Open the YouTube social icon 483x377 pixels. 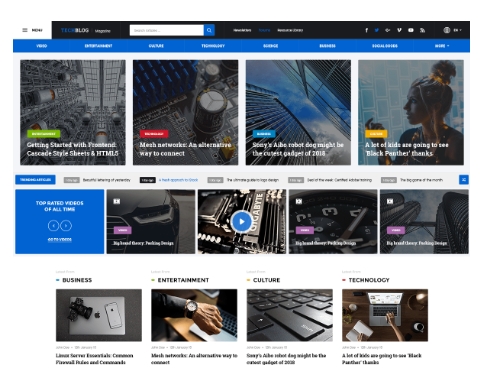click(411, 30)
